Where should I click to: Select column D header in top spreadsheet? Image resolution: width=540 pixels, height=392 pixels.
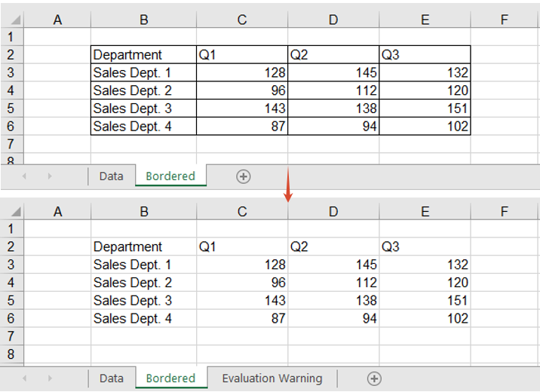(333, 20)
